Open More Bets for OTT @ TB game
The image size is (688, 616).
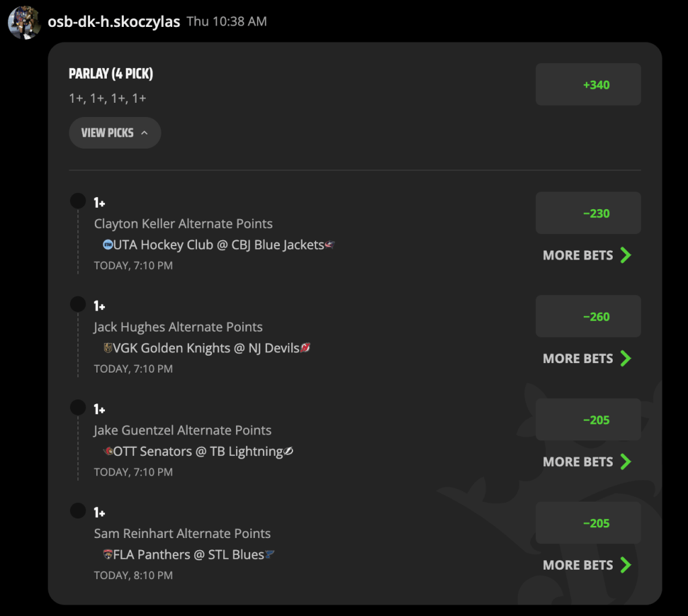[587, 462]
